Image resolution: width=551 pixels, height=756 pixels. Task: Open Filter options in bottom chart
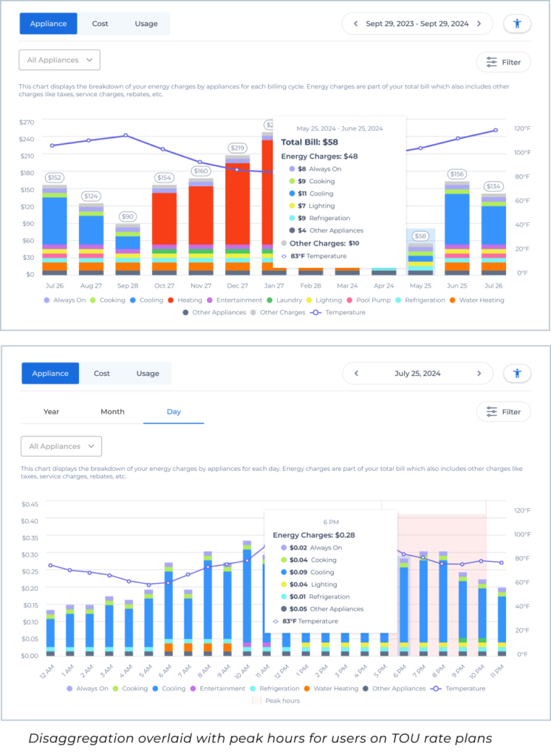(504, 412)
